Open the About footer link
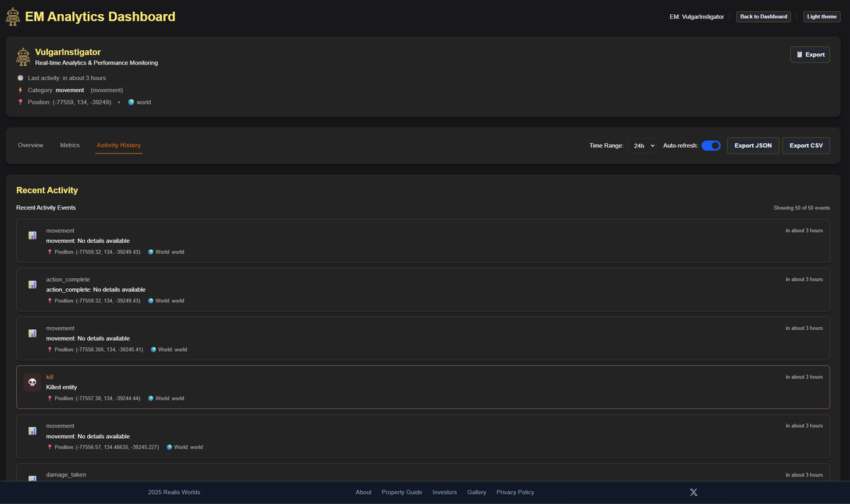 point(363,492)
